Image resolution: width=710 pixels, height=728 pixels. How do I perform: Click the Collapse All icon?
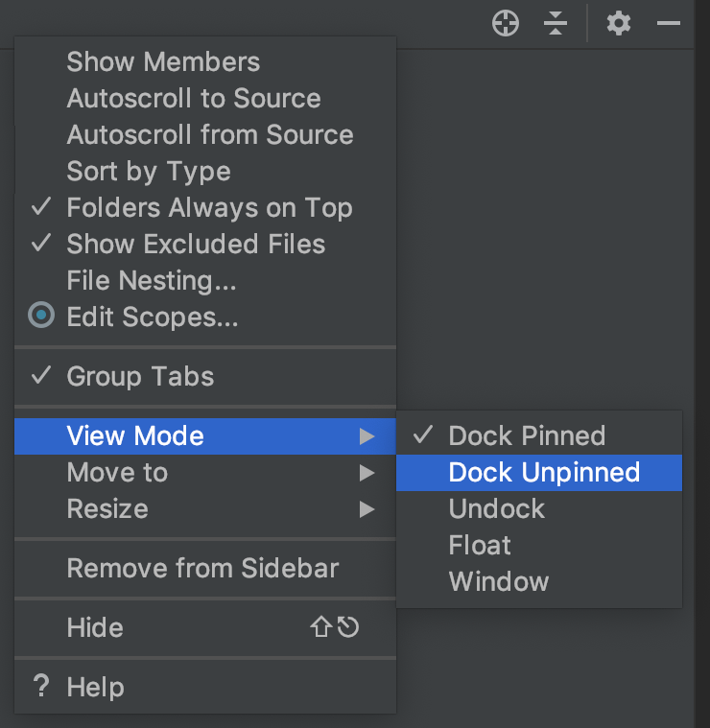click(x=556, y=23)
